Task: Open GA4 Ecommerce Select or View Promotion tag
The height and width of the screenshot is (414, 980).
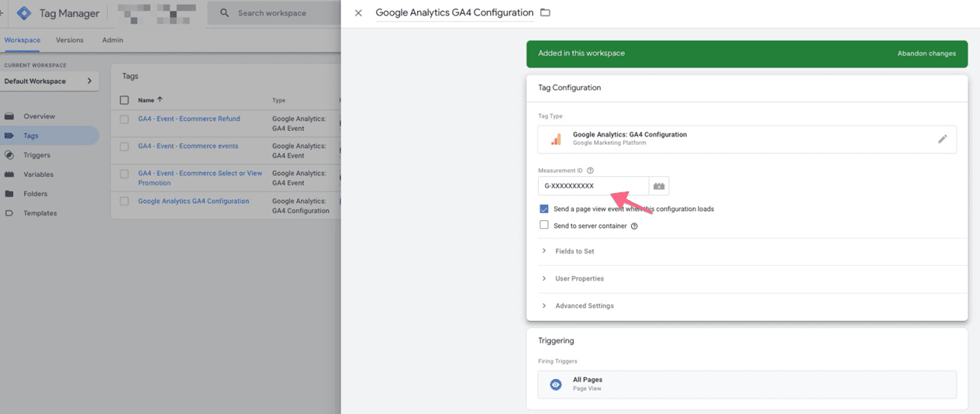Action: (200, 178)
